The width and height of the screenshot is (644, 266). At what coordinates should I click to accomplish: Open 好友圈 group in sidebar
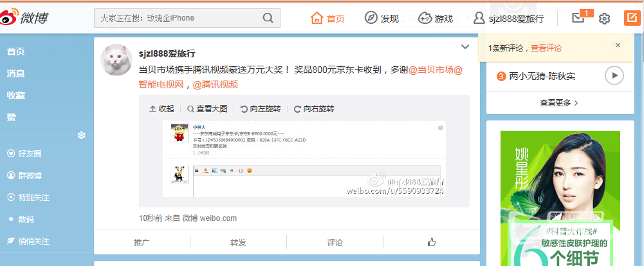click(24, 154)
